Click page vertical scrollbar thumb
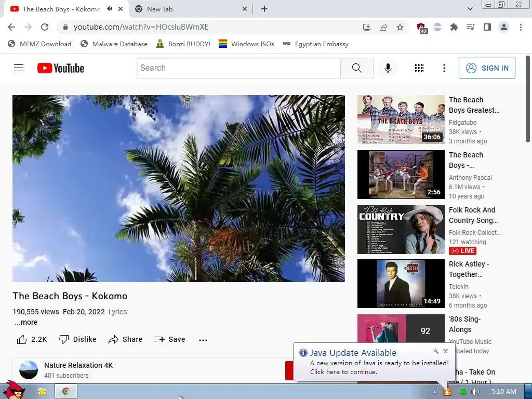The height and width of the screenshot is (399, 532). click(528, 99)
